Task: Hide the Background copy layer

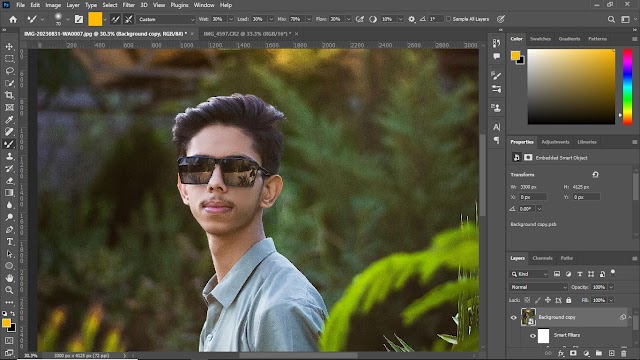Action: [513, 318]
